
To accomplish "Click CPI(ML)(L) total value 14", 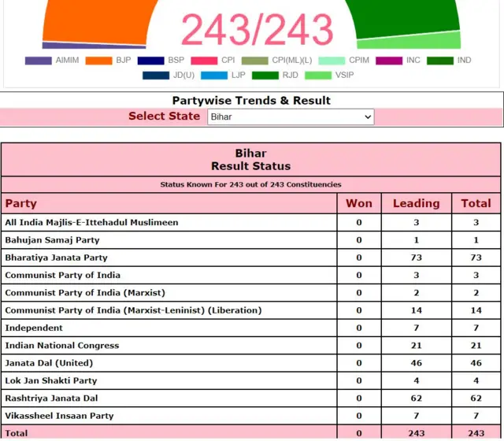I will [476, 310].
